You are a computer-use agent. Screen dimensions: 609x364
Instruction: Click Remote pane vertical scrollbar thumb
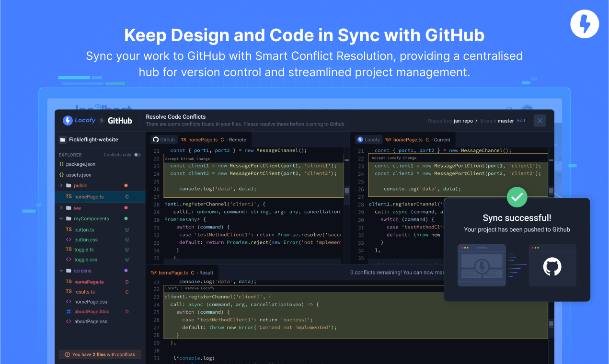tap(346, 190)
